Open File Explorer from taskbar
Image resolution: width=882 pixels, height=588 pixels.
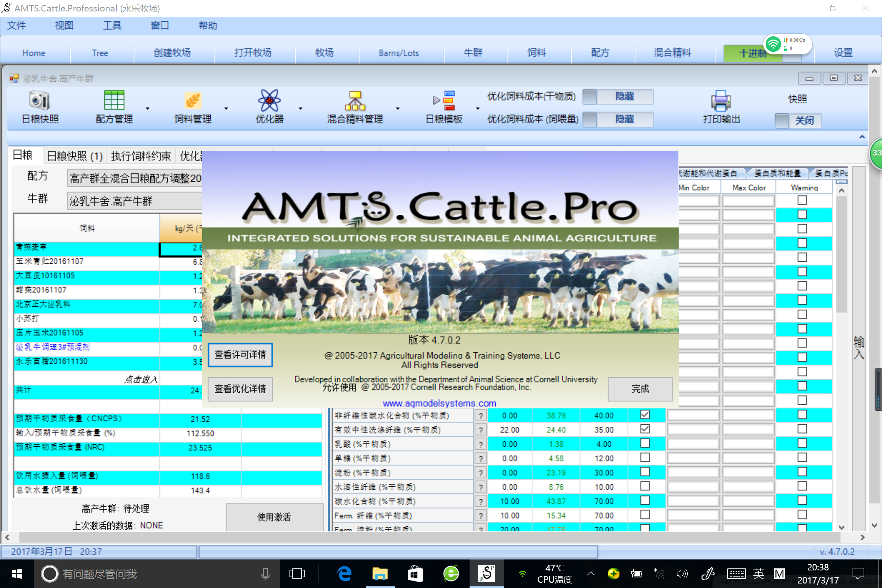[380, 574]
